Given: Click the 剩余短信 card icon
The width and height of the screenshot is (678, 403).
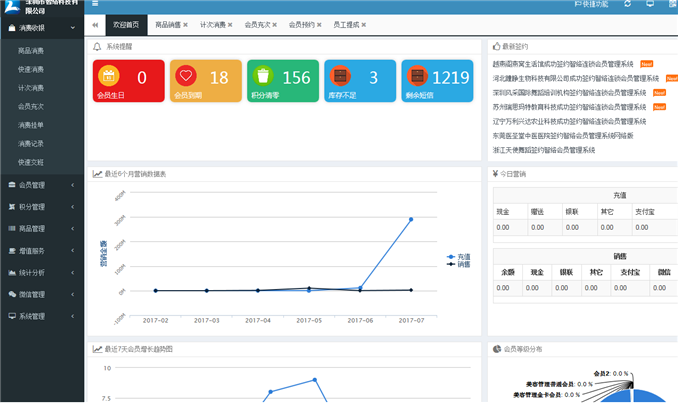Looking at the screenshot, I should pyautogui.click(x=417, y=76).
